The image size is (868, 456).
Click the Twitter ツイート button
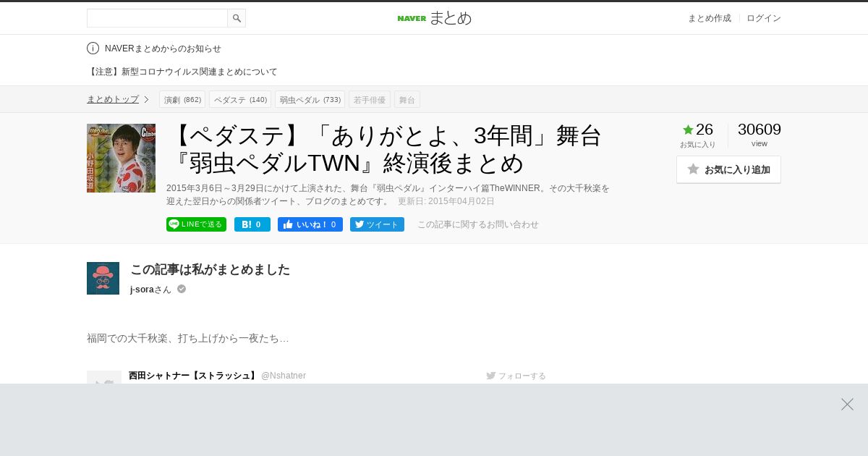click(377, 224)
